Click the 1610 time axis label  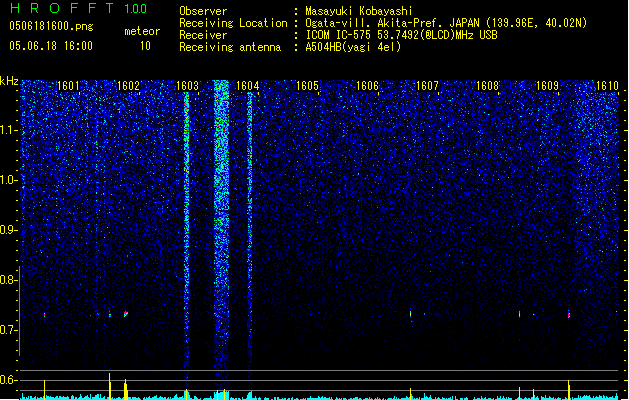click(607, 86)
